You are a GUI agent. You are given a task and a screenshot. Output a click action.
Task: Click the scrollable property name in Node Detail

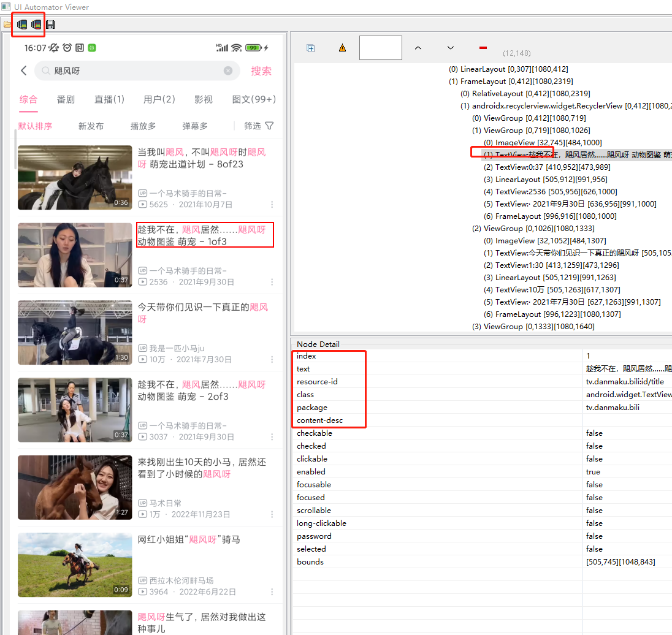tap(314, 510)
